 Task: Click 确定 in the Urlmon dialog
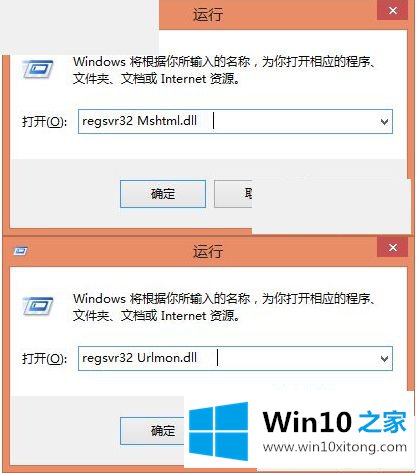153,431
